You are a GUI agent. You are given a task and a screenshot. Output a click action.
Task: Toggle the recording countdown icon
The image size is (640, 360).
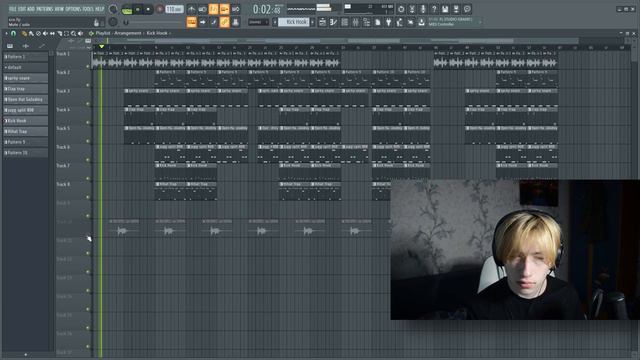coord(213,9)
